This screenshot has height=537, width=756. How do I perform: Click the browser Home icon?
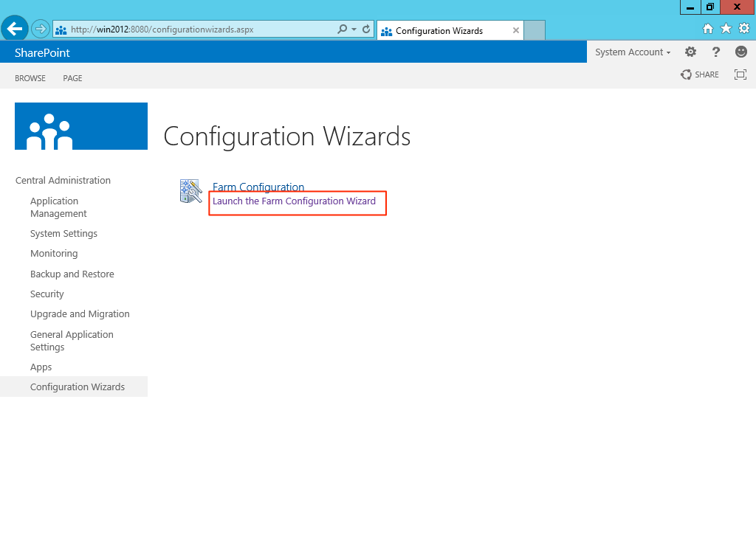[707, 29]
